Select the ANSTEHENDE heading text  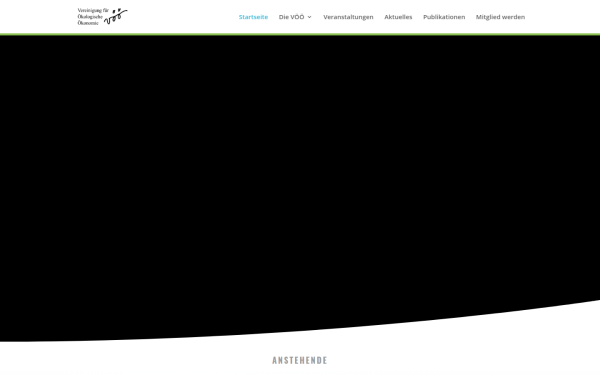[x=300, y=360]
